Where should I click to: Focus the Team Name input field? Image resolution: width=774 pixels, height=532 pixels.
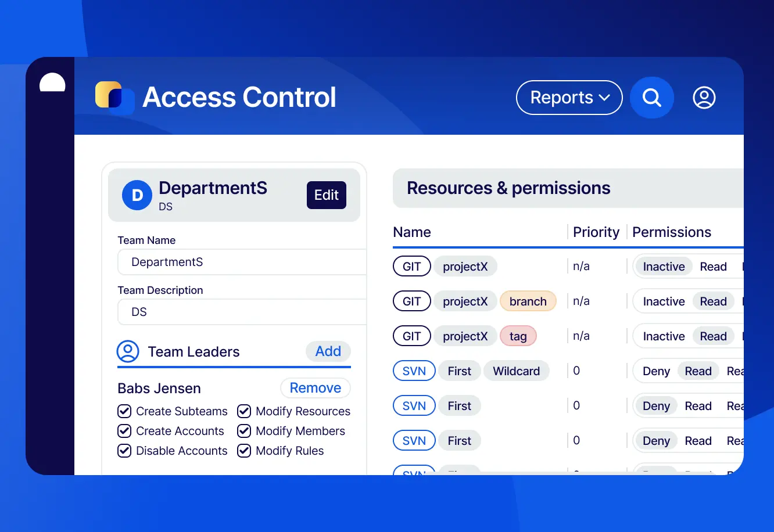point(242,262)
